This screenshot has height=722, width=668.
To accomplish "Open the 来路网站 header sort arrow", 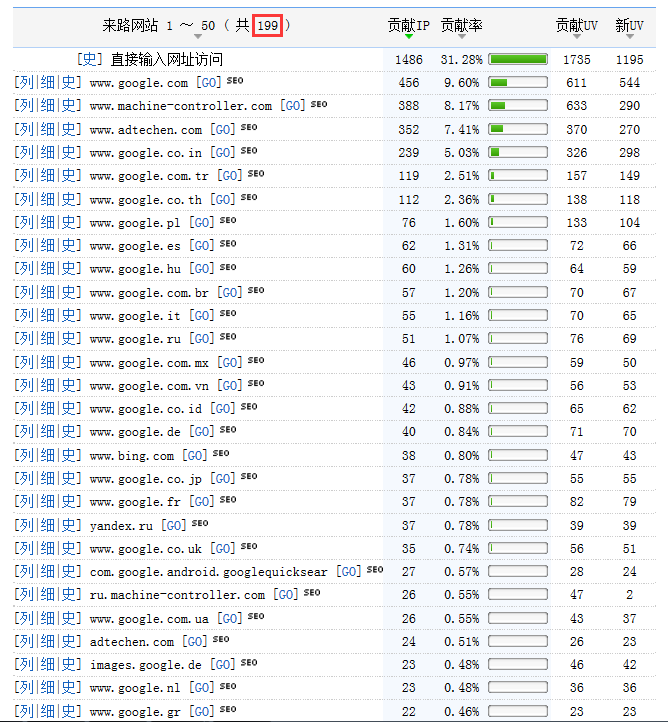I will point(198,36).
